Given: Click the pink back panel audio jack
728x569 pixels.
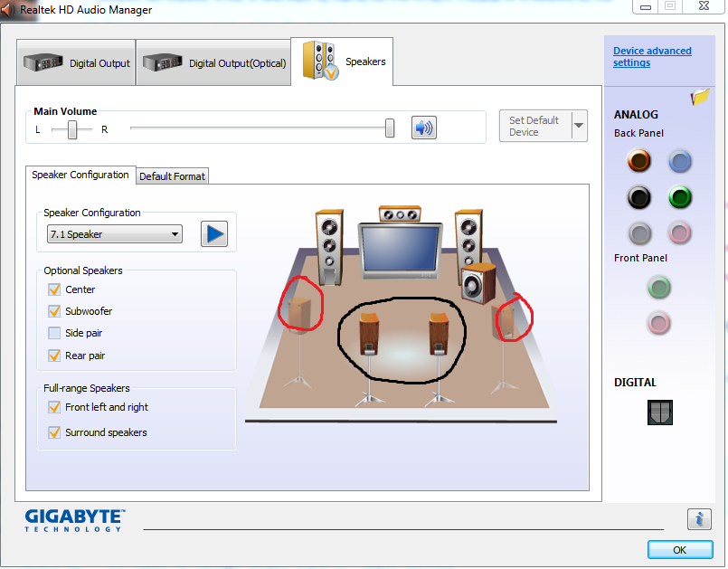Looking at the screenshot, I should pyautogui.click(x=680, y=233).
